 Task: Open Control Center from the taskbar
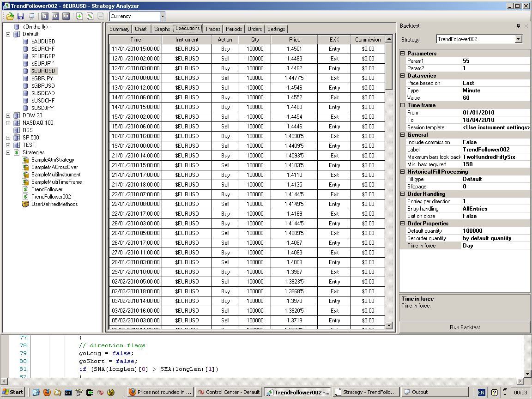pos(228,392)
